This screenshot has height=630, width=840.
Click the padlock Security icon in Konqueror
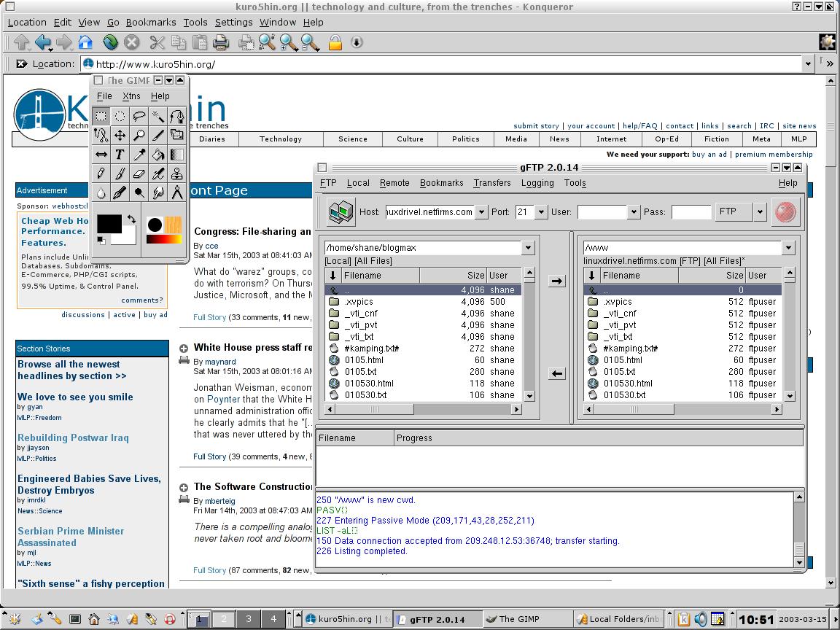(335, 42)
